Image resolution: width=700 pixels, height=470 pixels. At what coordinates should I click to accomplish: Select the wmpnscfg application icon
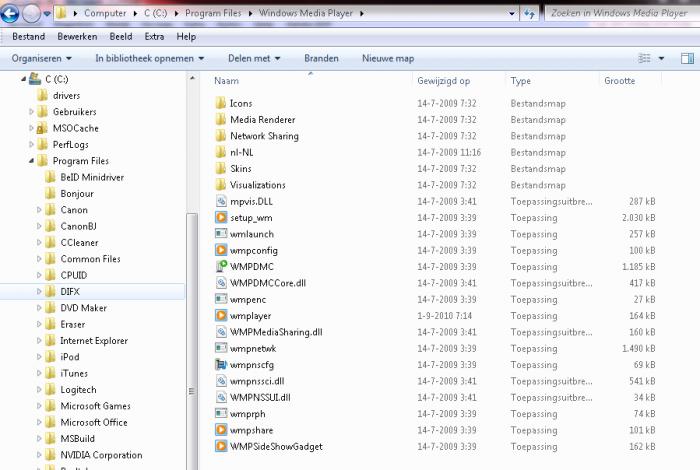click(x=221, y=365)
